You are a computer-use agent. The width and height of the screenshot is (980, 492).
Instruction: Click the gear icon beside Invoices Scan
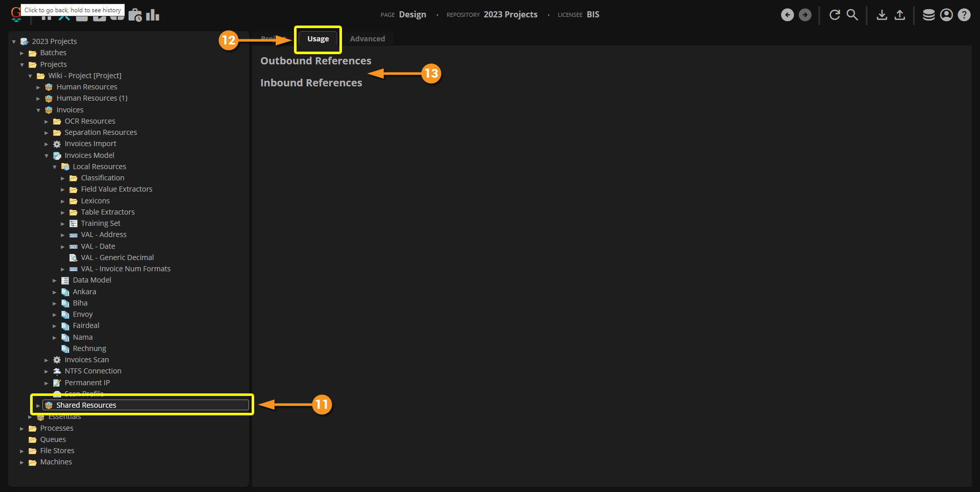coord(57,360)
